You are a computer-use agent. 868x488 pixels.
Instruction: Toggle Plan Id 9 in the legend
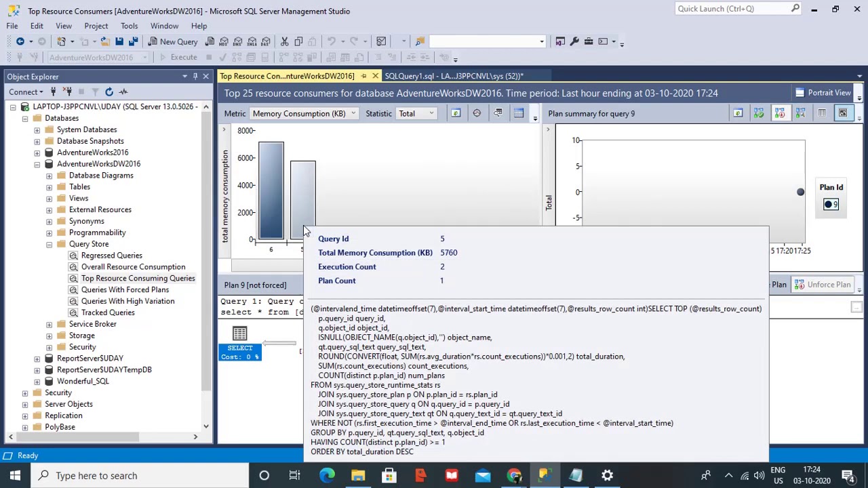(x=831, y=204)
